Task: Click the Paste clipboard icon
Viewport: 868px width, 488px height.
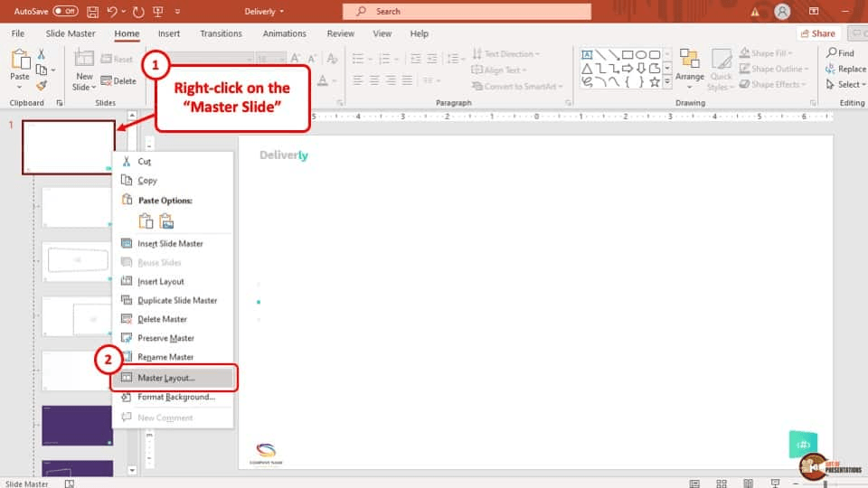Action: pyautogui.click(x=20, y=61)
